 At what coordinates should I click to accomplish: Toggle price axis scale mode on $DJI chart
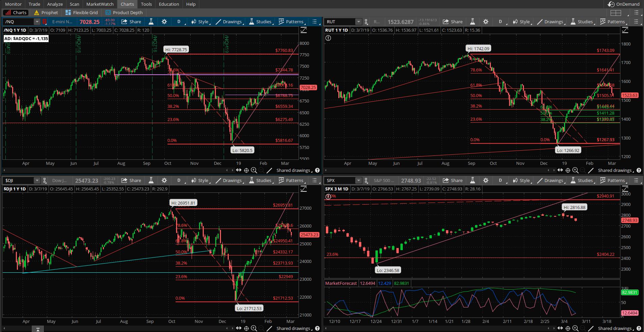pos(303,189)
